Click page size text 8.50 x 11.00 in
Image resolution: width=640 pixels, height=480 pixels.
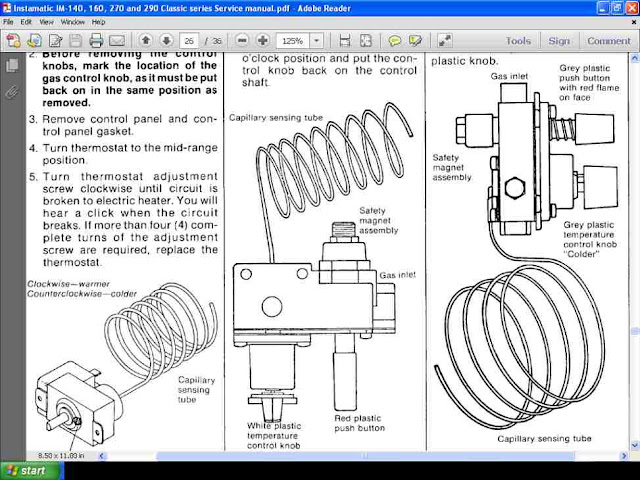click(61, 456)
